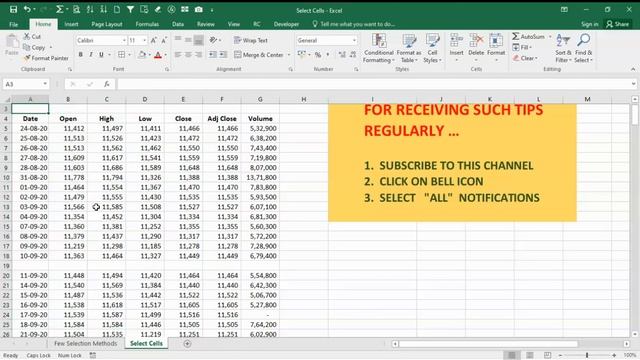640x360 pixels.
Task: Switch to the Insert tab
Action: pyautogui.click(x=71, y=24)
